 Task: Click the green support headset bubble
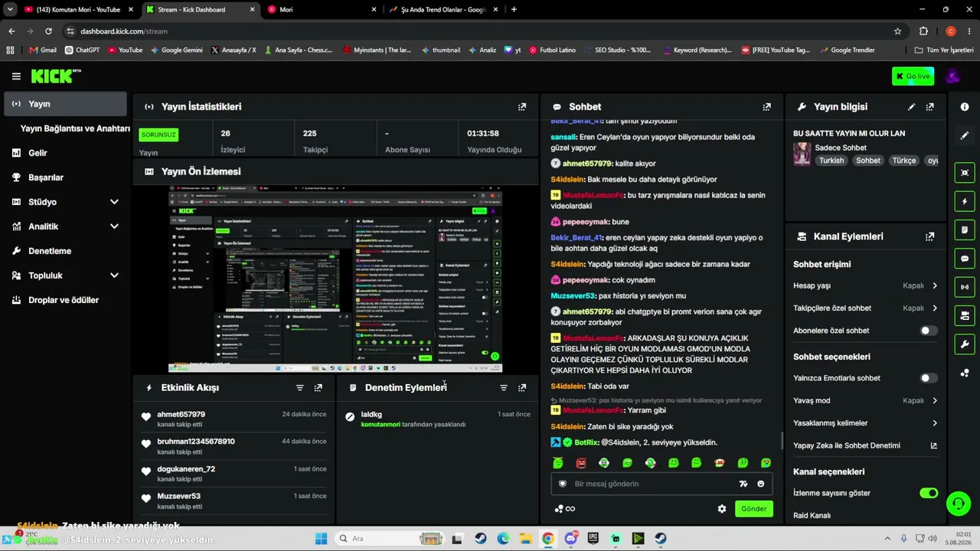pos(958,504)
